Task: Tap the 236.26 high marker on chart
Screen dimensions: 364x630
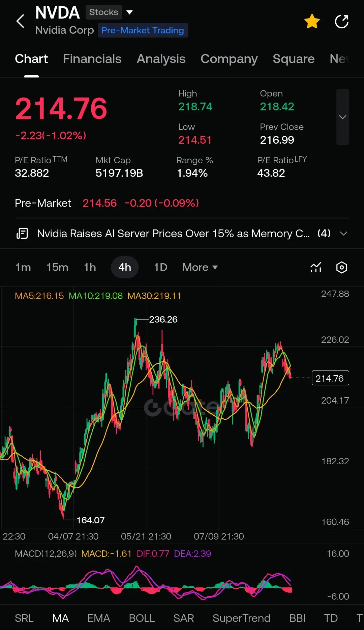Action: coord(163,319)
